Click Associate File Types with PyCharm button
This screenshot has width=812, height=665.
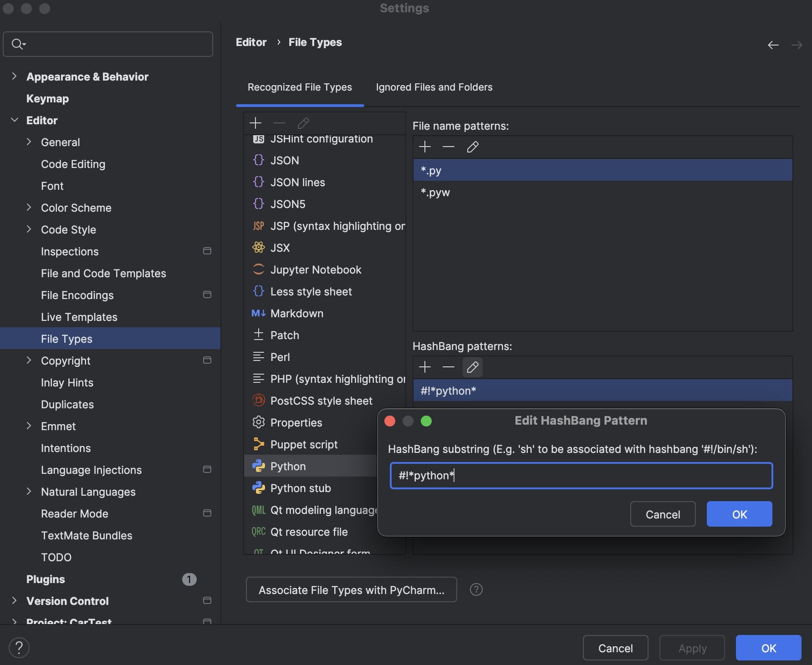(x=351, y=589)
